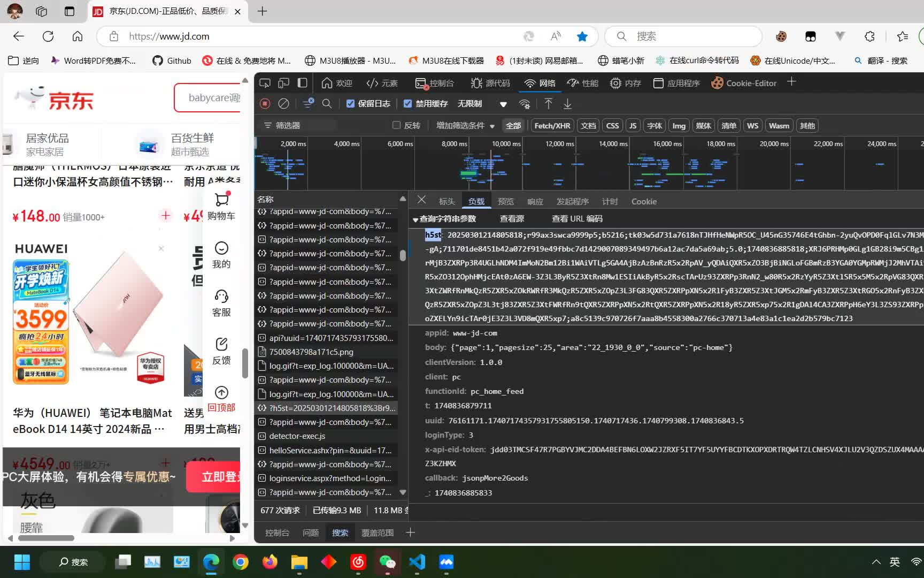Open the throttling 无限制 dropdown
The height and width of the screenshot is (578, 924).
click(x=481, y=104)
